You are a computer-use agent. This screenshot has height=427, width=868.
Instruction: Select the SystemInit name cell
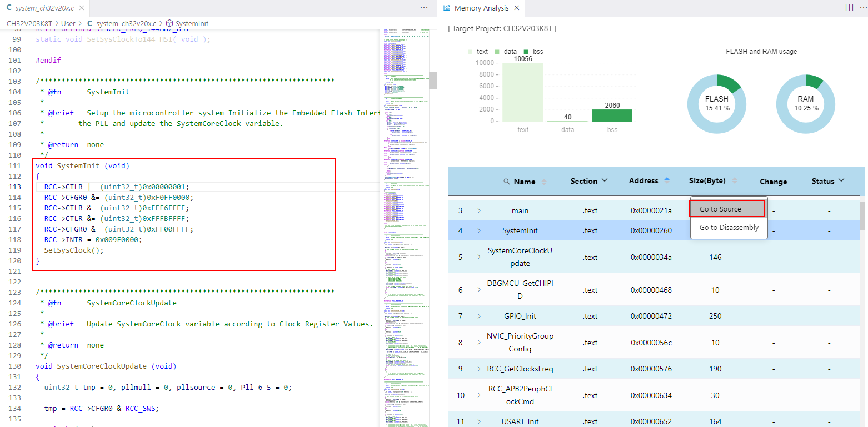point(520,230)
